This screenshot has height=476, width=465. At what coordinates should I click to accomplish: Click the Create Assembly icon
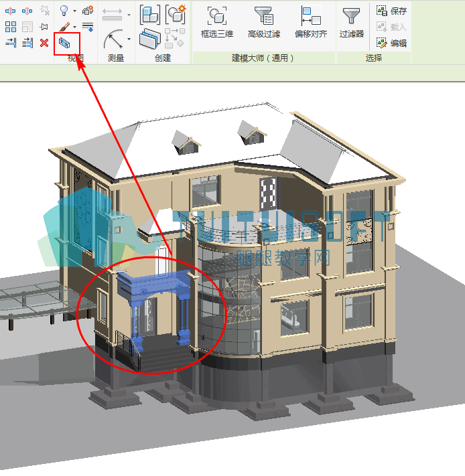(x=176, y=14)
